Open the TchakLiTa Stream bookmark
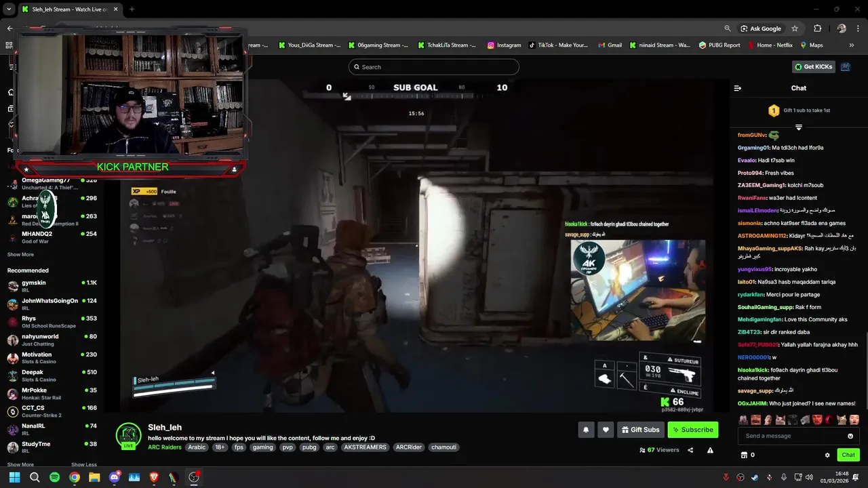This screenshot has height=488, width=868. (447, 45)
